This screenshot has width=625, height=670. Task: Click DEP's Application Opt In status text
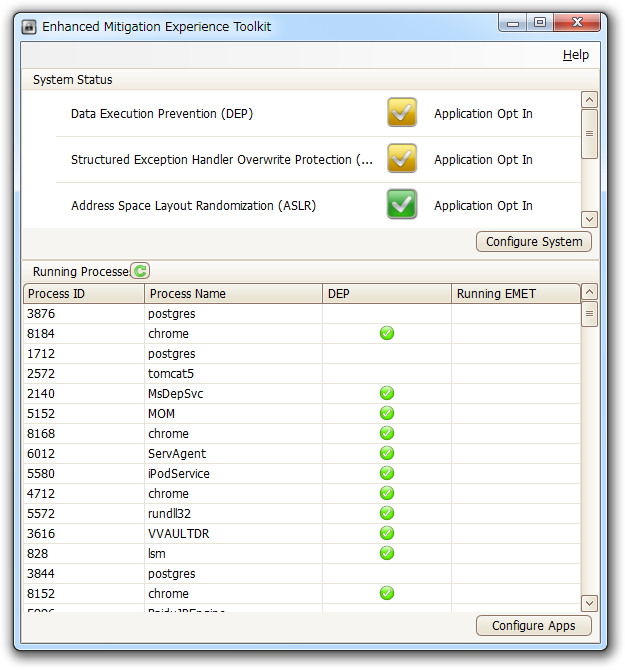(483, 114)
